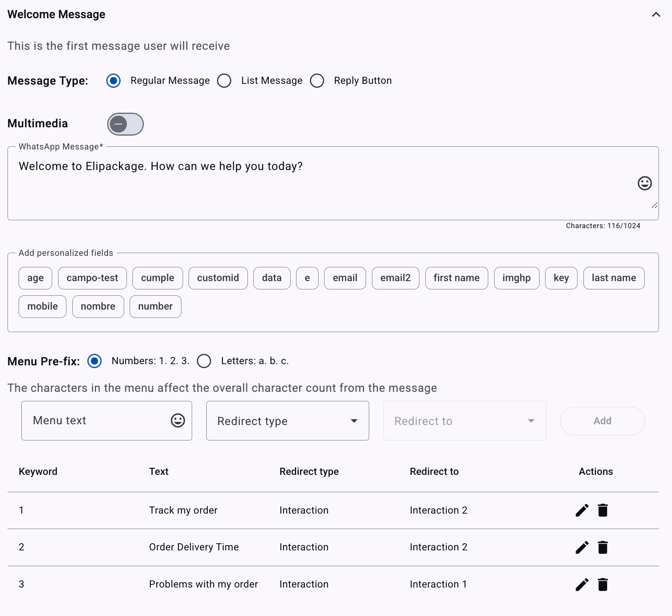Insert the cumple personalized field

point(158,278)
